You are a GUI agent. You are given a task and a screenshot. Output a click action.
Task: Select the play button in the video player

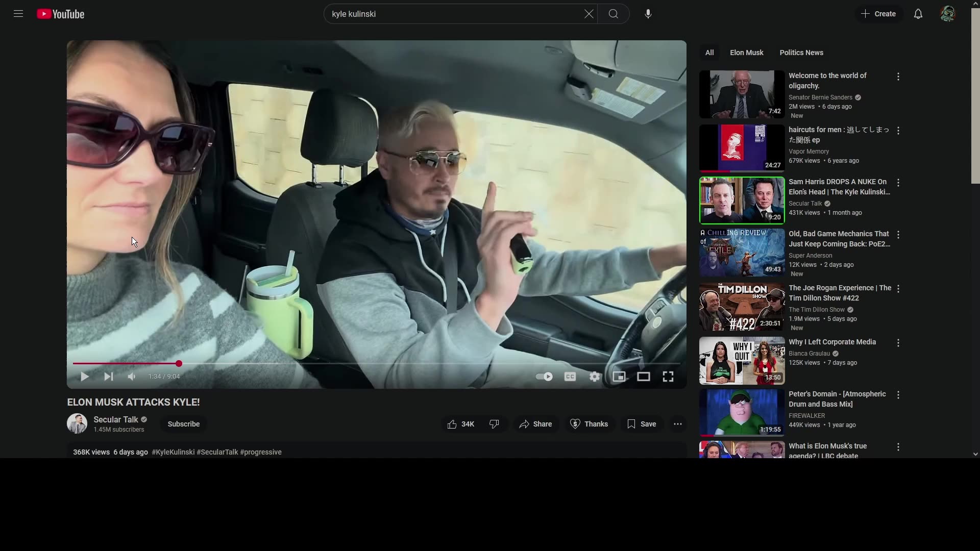pos(84,377)
